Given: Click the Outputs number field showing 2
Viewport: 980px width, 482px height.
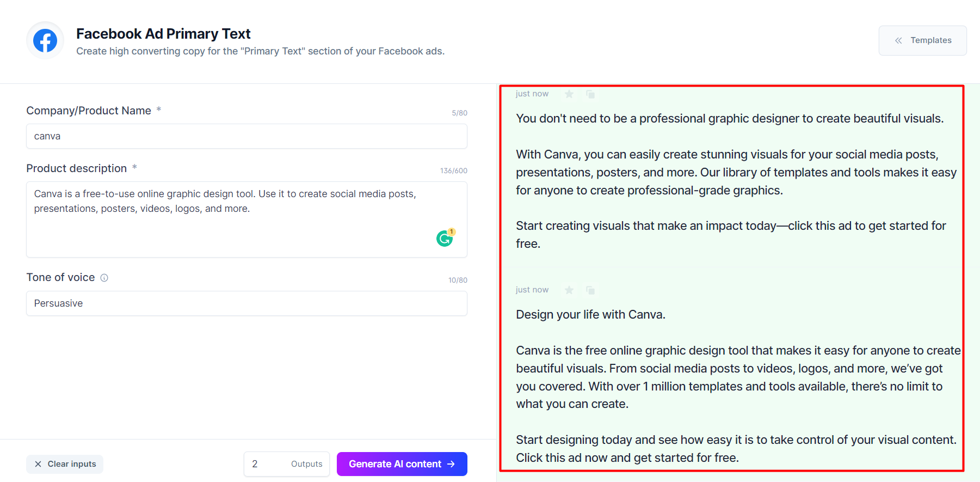Looking at the screenshot, I should [286, 464].
